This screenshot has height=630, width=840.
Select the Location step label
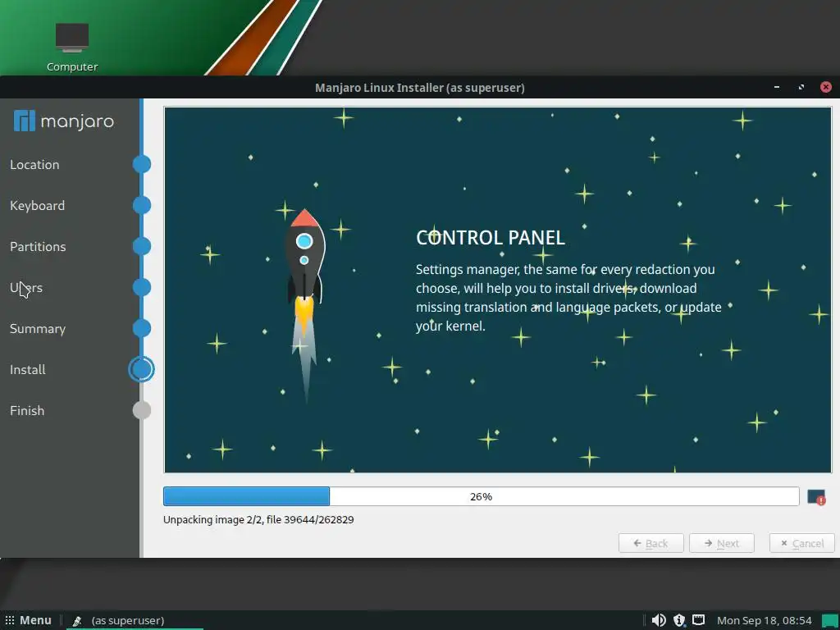click(x=34, y=164)
